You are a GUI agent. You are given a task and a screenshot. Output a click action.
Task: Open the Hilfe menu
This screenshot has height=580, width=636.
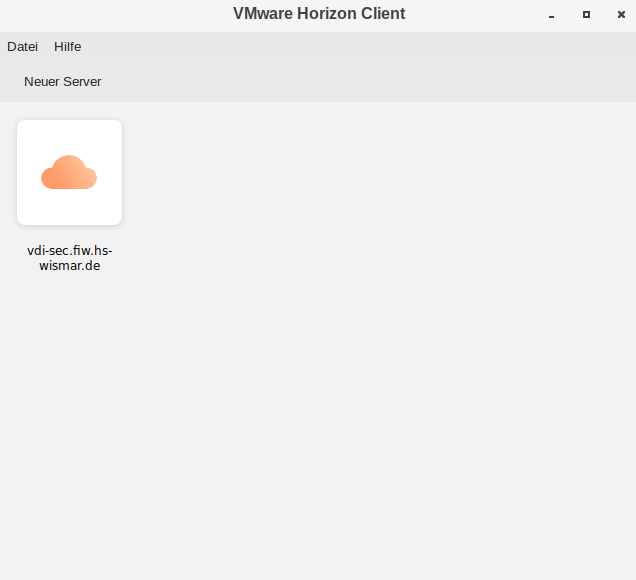coord(67,47)
